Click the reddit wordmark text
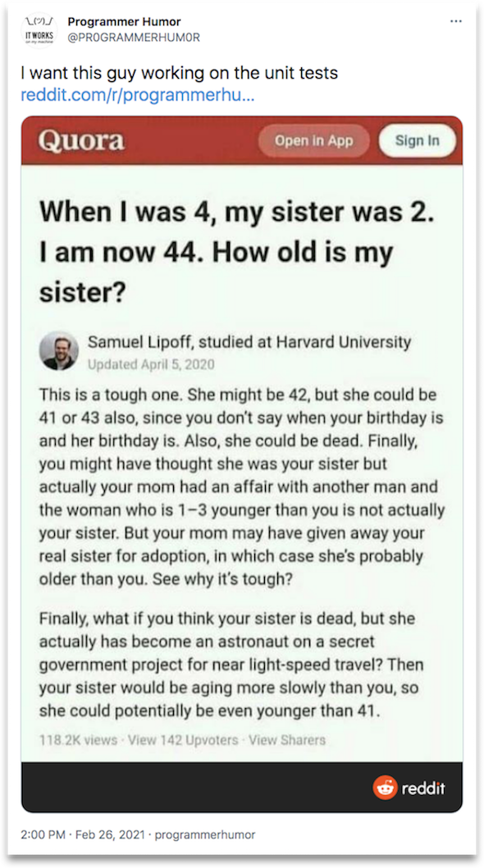Image resolution: width=484 pixels, height=868 pixels. tap(423, 788)
